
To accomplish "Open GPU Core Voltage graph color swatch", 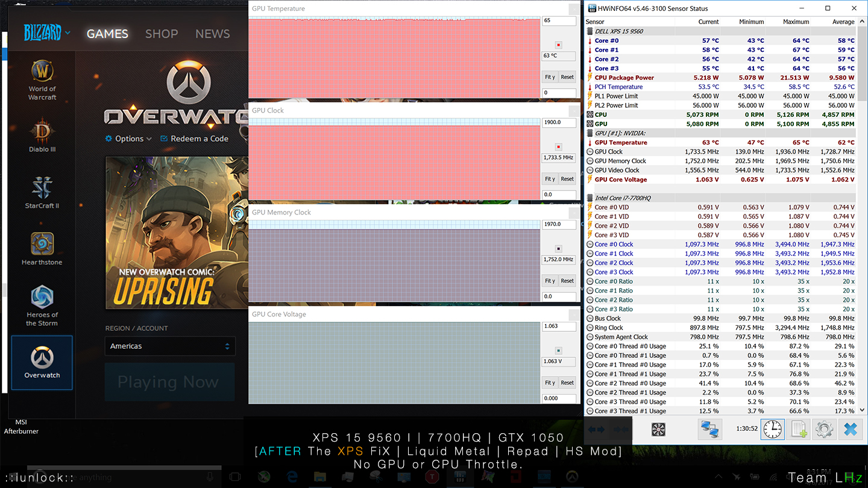I will 559,351.
